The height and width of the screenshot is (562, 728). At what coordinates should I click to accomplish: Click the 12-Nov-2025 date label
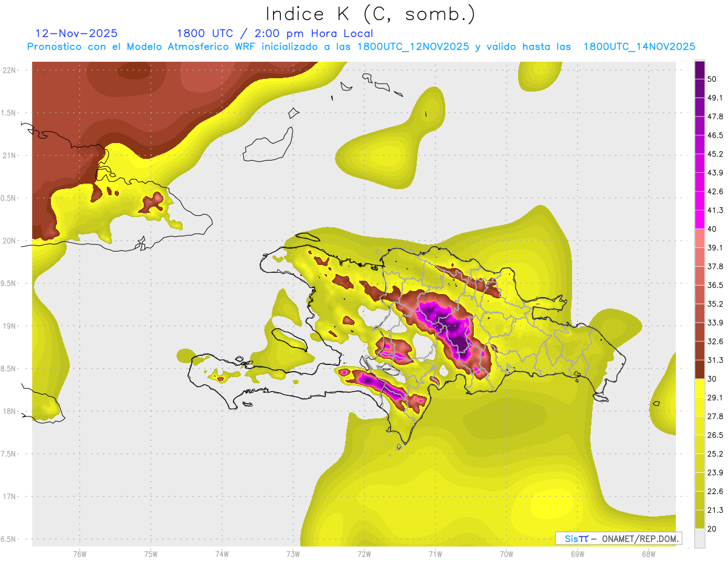[76, 33]
